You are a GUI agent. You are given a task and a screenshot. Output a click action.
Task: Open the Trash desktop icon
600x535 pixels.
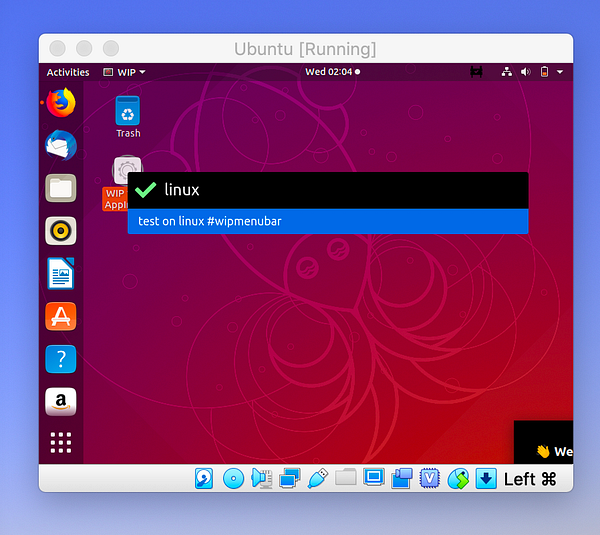coord(128,117)
